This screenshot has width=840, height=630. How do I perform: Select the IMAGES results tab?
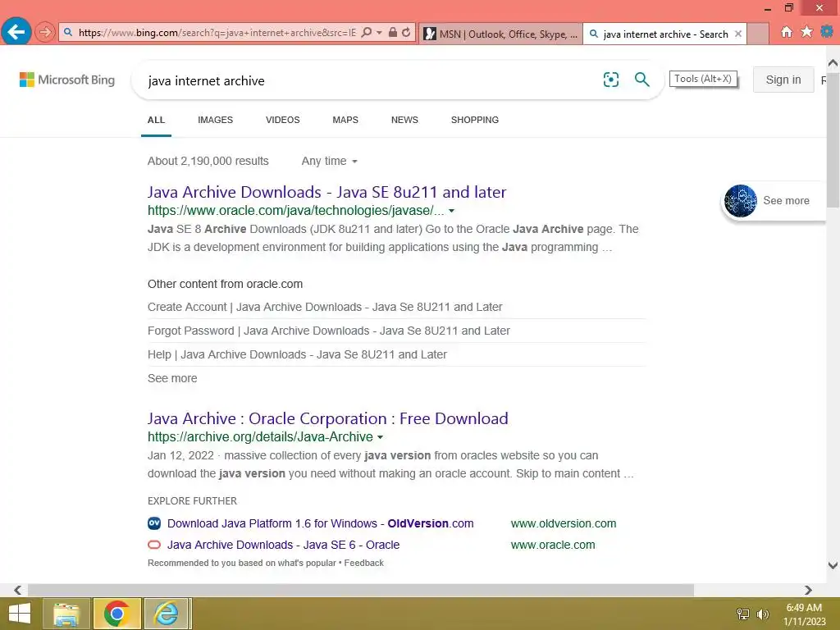[216, 120]
